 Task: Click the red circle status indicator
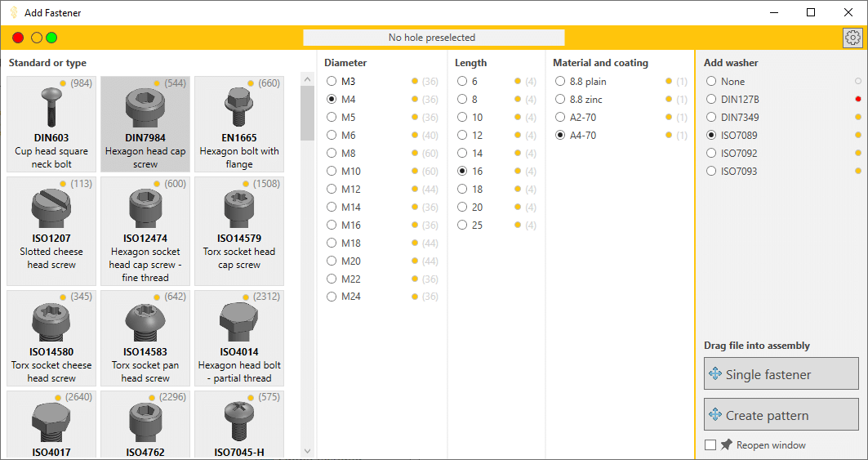coord(18,38)
